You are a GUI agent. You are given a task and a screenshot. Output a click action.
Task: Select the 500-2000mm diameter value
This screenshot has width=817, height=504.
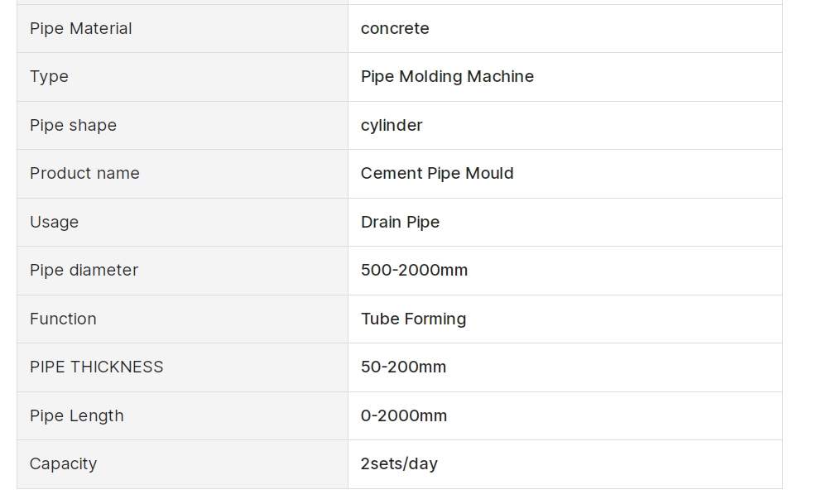(414, 271)
